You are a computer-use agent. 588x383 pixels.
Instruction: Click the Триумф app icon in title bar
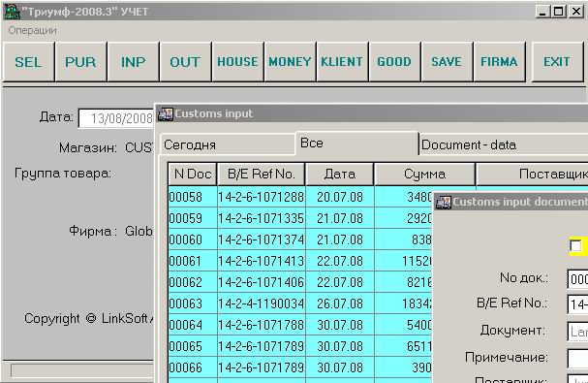12,12
